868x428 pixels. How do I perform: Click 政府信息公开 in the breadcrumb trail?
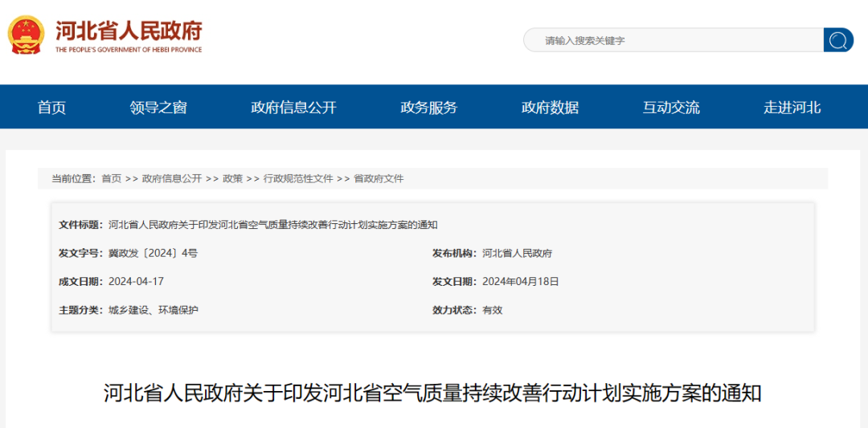click(172, 178)
